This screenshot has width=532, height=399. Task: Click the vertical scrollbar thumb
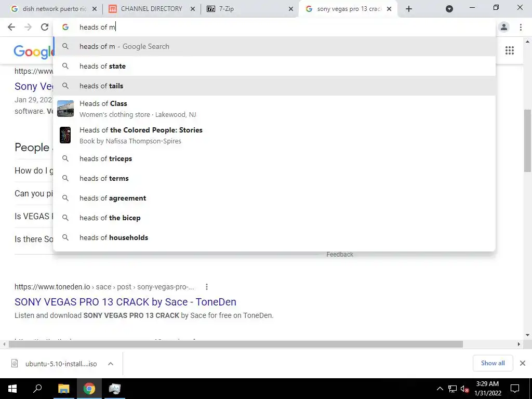527,140
